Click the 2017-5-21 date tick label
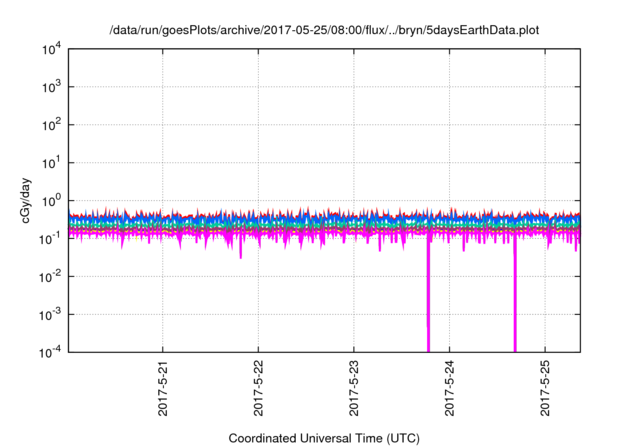 coord(162,388)
